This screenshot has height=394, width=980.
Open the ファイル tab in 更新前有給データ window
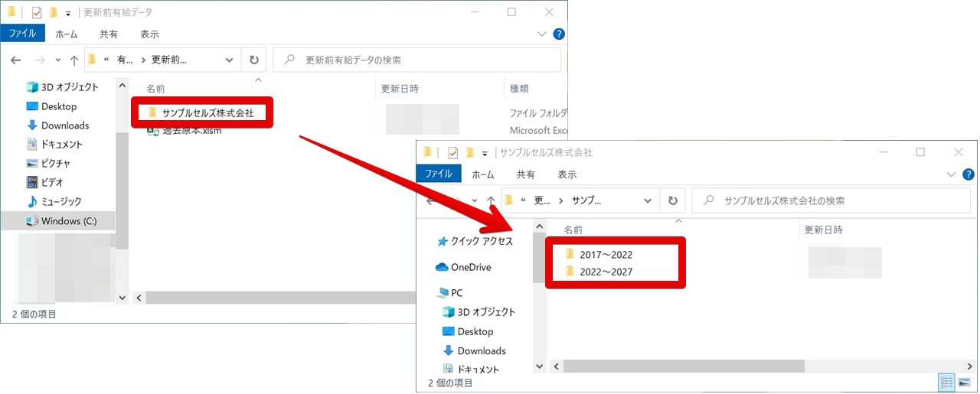coord(24,34)
